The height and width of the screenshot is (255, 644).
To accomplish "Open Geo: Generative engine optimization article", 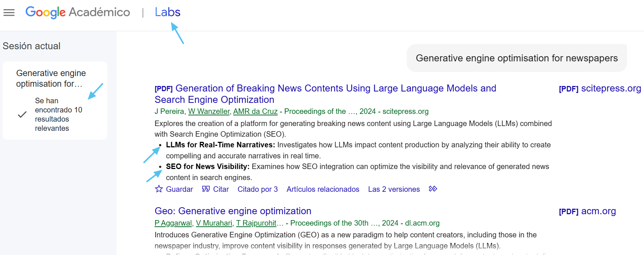I will click(x=233, y=211).
